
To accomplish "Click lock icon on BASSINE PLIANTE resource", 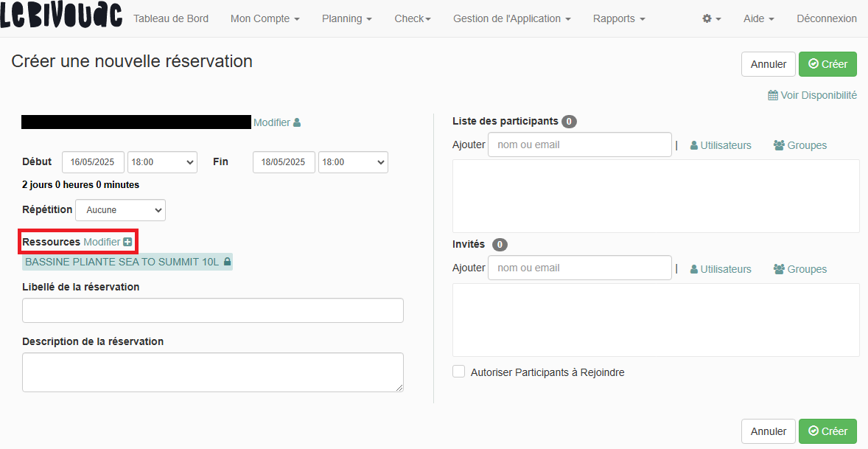I will click(x=227, y=262).
